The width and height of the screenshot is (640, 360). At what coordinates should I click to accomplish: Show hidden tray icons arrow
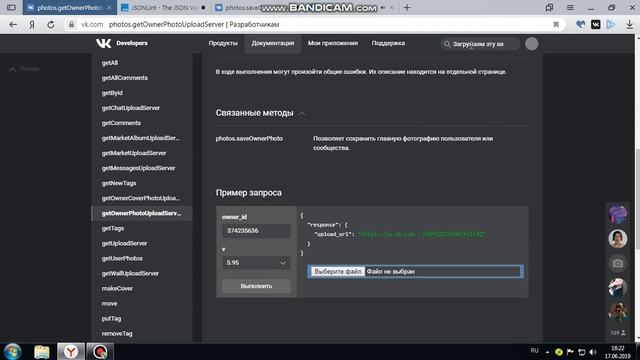(x=547, y=352)
